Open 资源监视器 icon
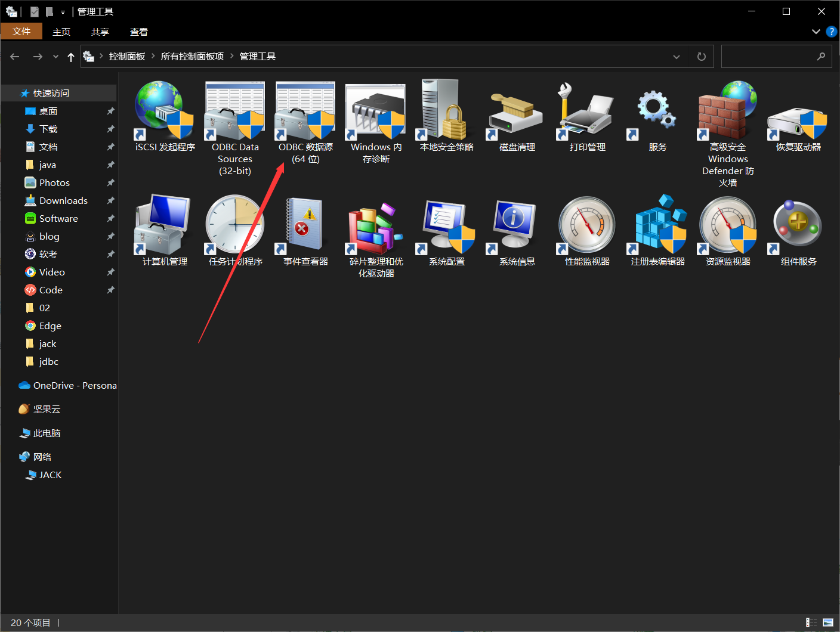This screenshot has width=840, height=632. tap(728, 231)
